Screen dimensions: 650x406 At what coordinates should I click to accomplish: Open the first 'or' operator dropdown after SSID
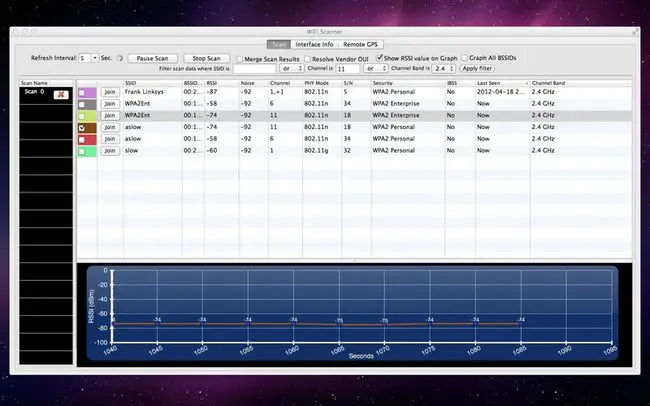tap(291, 68)
